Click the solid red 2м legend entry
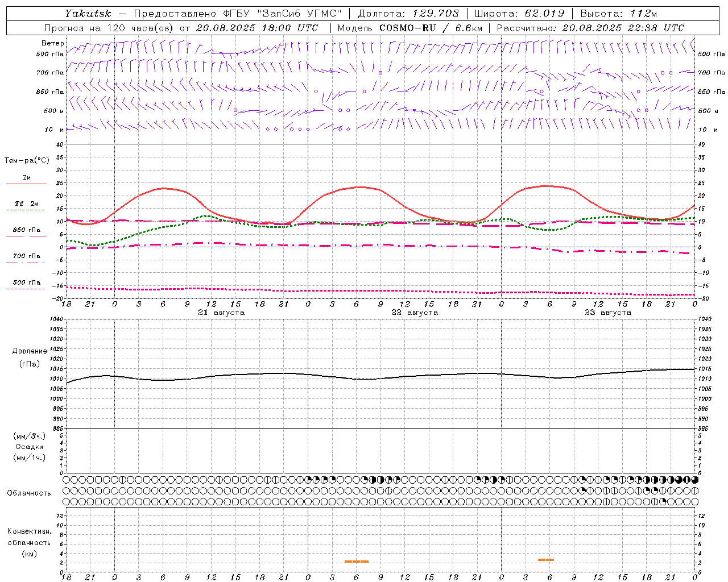This screenshot has width=728, height=582. (26, 180)
